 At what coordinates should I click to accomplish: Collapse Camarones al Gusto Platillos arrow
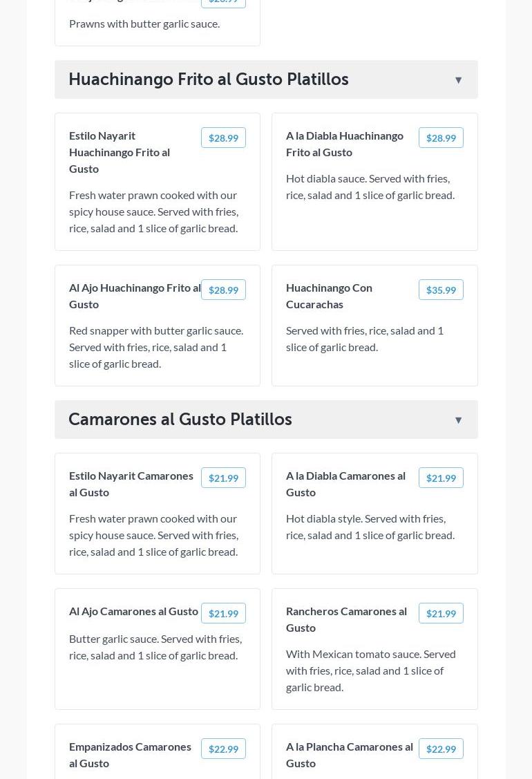458,420
